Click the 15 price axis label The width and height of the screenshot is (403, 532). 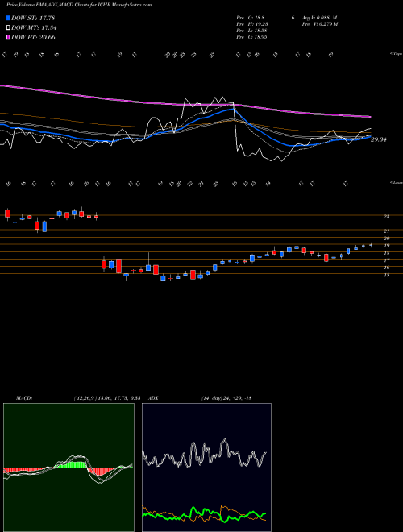[386, 275]
